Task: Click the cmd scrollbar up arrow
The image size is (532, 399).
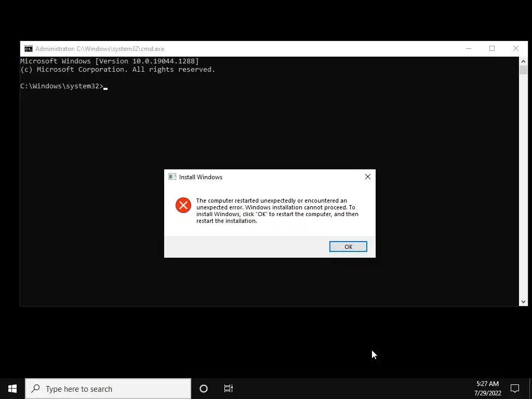Action: coord(523,61)
